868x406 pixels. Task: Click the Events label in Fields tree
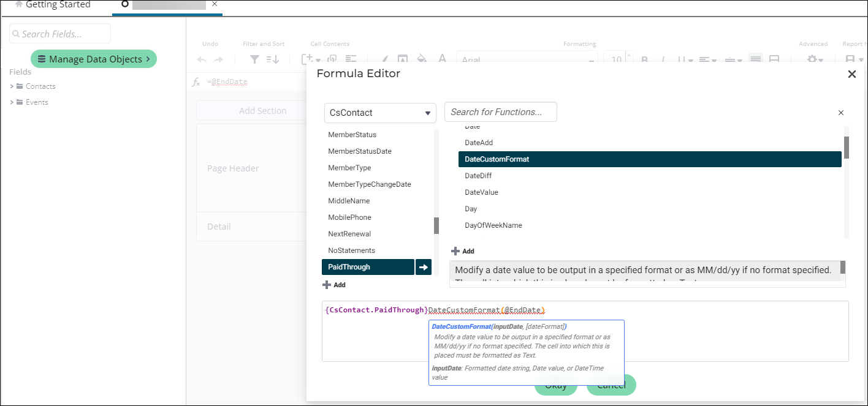[x=37, y=102]
